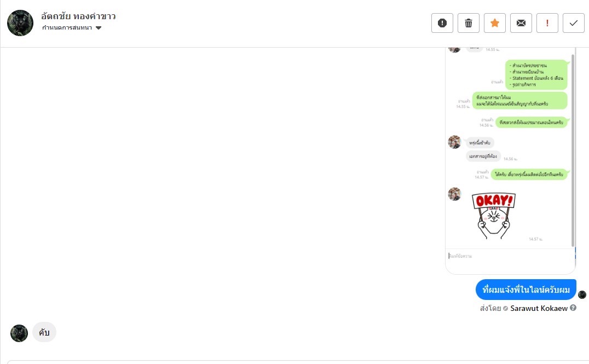Image resolution: width=589 pixels, height=364 pixels.
Task: Click the header profile picture
Action: click(20, 23)
